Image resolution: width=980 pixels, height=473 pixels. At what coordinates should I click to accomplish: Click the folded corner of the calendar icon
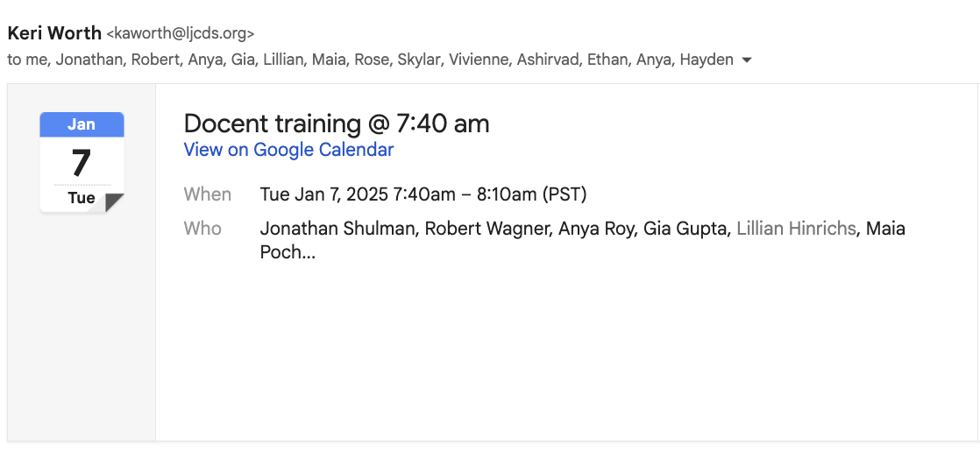point(114,202)
